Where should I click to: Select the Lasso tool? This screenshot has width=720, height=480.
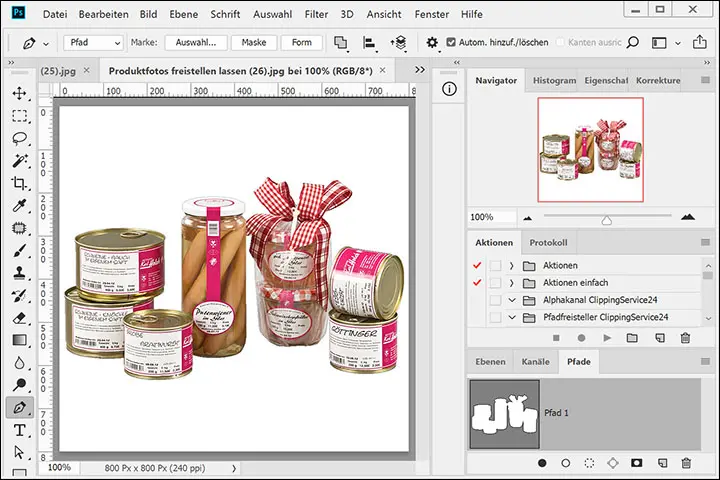[19, 138]
